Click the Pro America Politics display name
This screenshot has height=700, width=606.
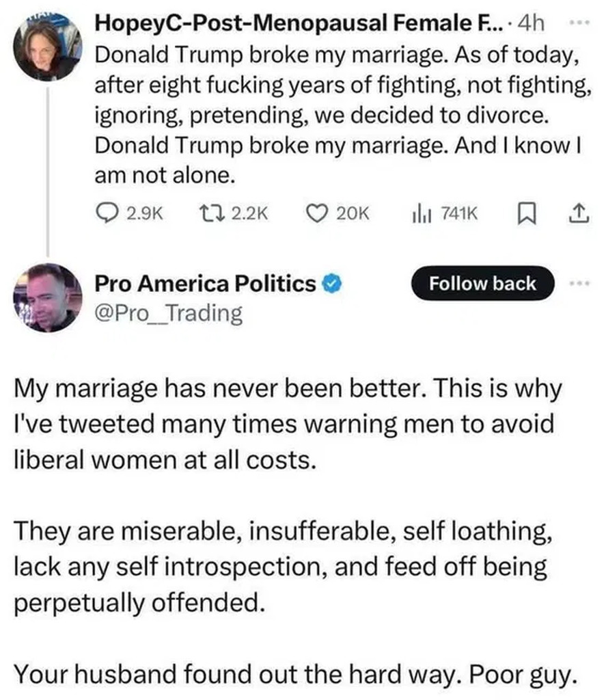(205, 284)
